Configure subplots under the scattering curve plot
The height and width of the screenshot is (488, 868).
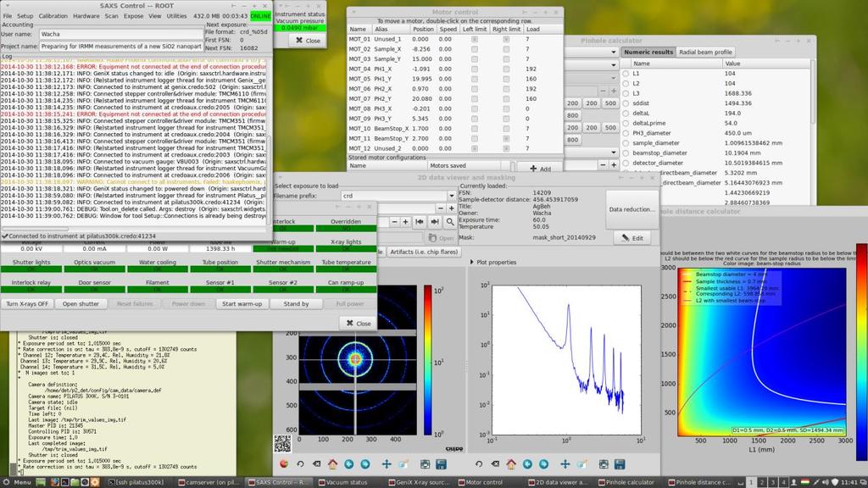604,464
